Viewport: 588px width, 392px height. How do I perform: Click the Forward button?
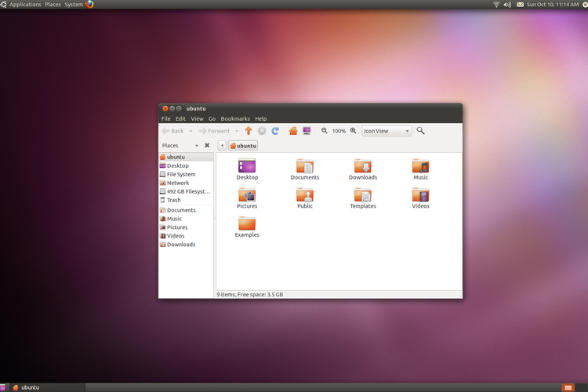click(x=214, y=131)
